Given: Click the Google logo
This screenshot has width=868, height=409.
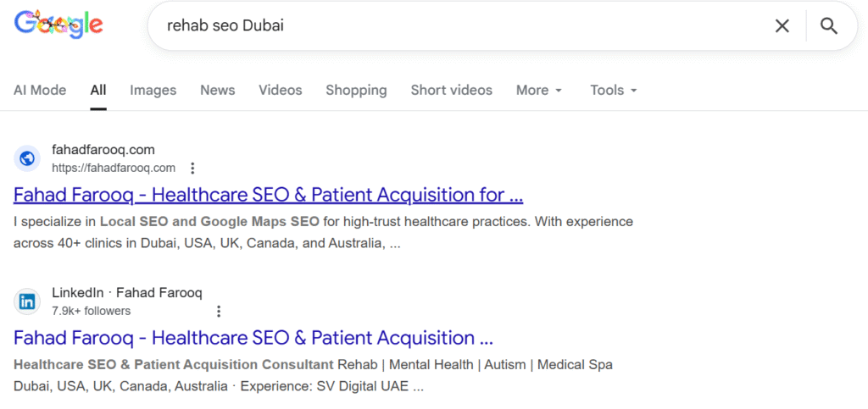Looking at the screenshot, I should click(58, 25).
